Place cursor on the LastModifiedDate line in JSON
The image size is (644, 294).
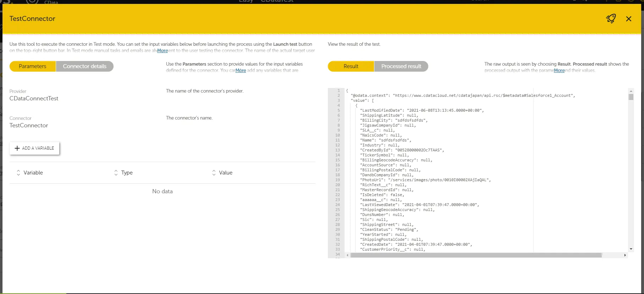tap(422, 110)
